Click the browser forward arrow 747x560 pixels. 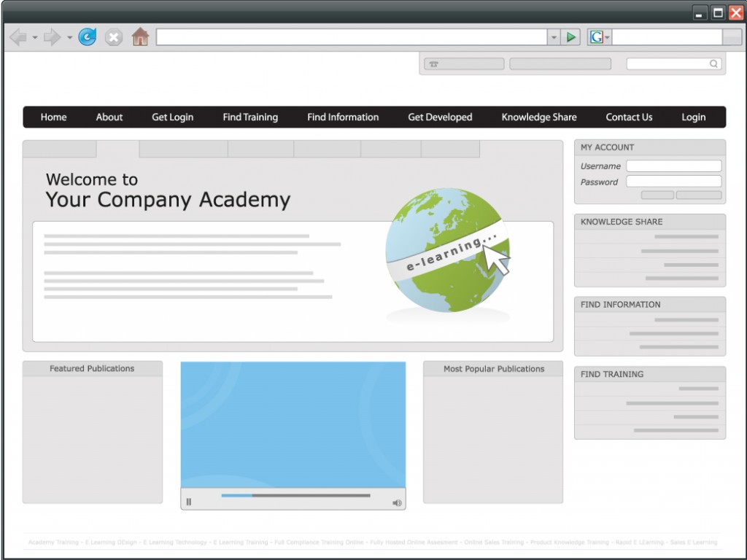pyautogui.click(x=52, y=37)
